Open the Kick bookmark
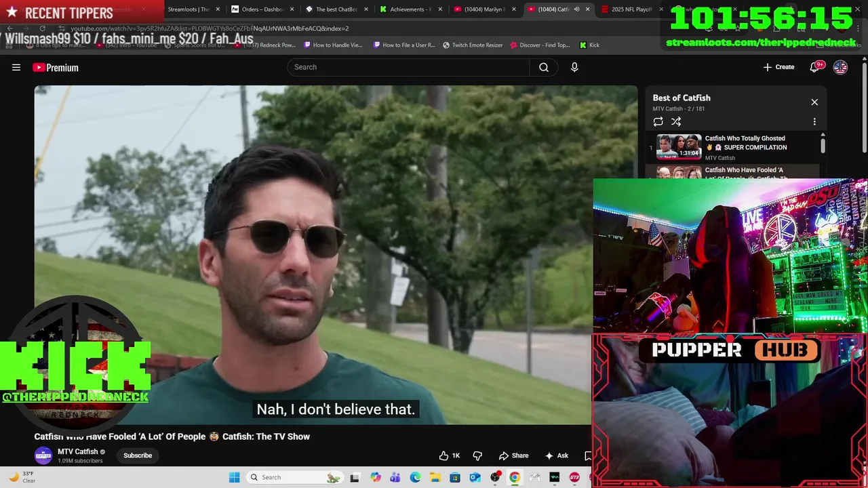868x488 pixels. [589, 45]
